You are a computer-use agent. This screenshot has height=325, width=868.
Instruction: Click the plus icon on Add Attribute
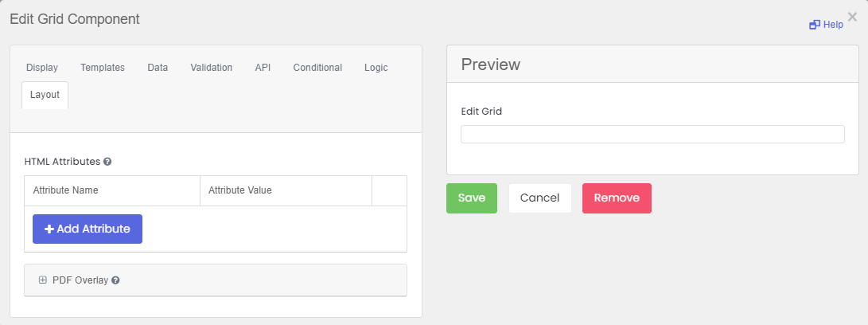click(49, 229)
